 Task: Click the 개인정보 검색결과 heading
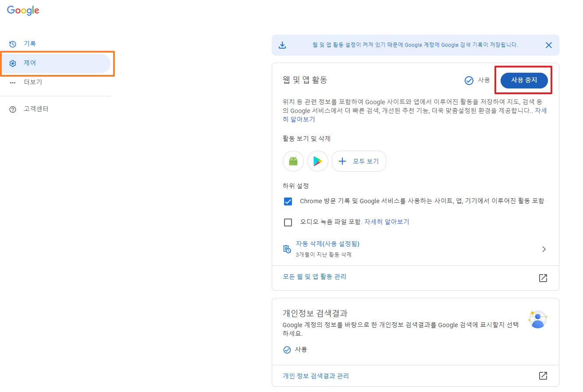pyautogui.click(x=315, y=314)
